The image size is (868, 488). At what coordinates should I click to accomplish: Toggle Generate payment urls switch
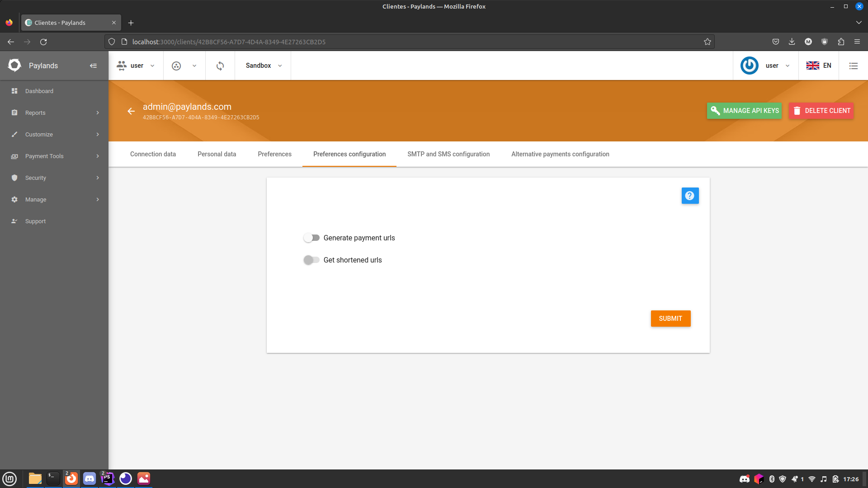(311, 238)
